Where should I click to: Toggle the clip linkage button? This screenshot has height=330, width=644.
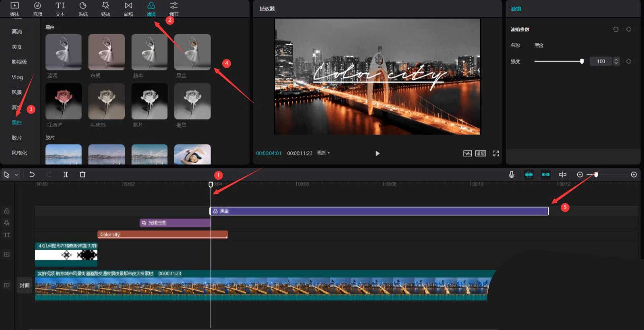coord(545,175)
